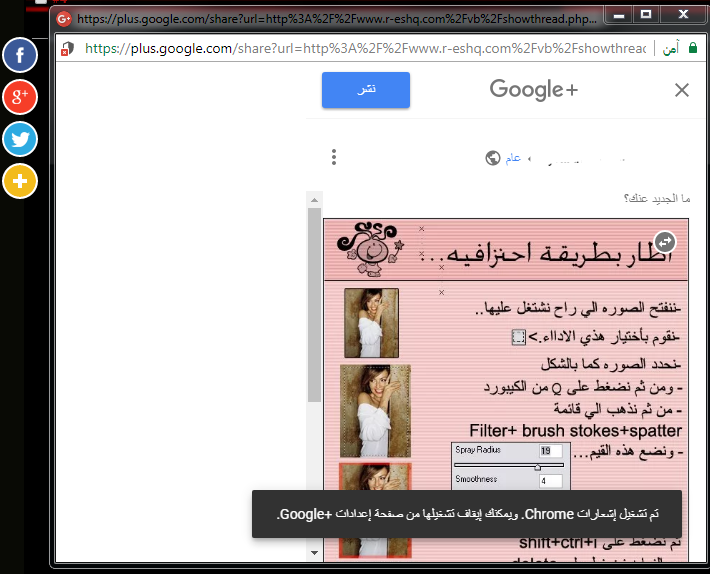Click the Google+ logo heading
This screenshot has height=574, width=710.
point(534,89)
